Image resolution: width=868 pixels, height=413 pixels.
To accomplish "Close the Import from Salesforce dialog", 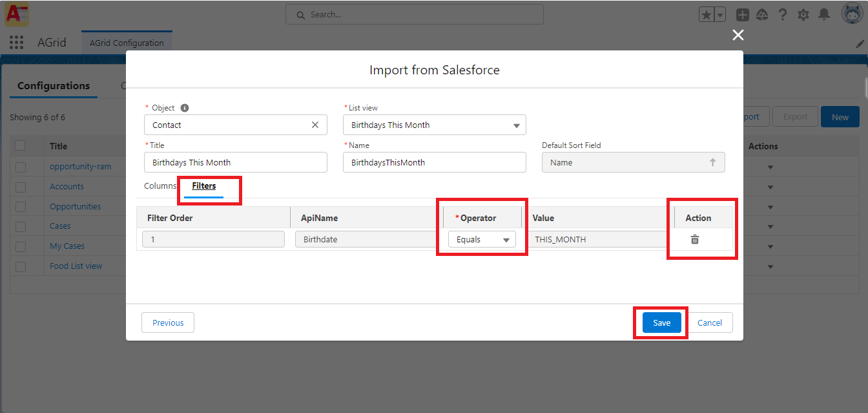I will point(738,35).
